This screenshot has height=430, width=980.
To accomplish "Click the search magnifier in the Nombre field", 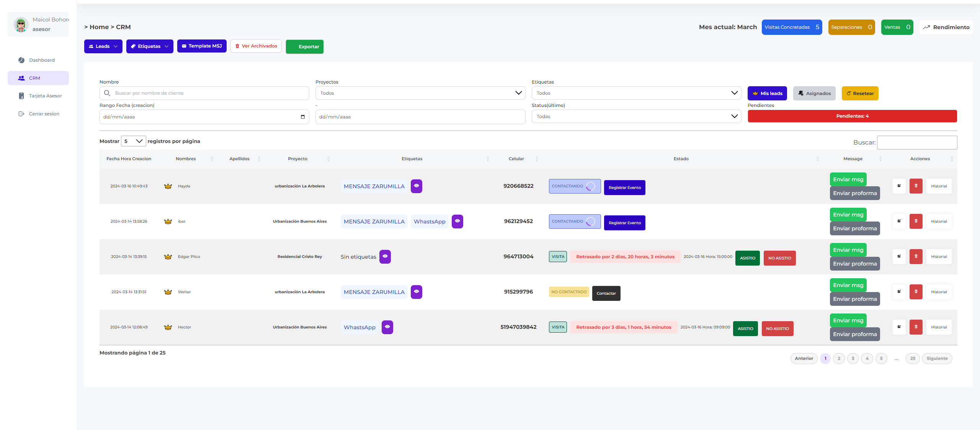I will point(107,93).
